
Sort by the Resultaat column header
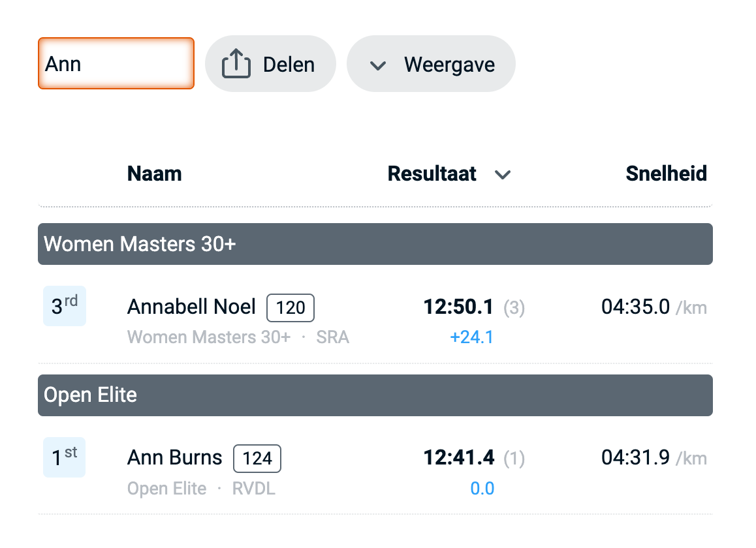pos(432,174)
